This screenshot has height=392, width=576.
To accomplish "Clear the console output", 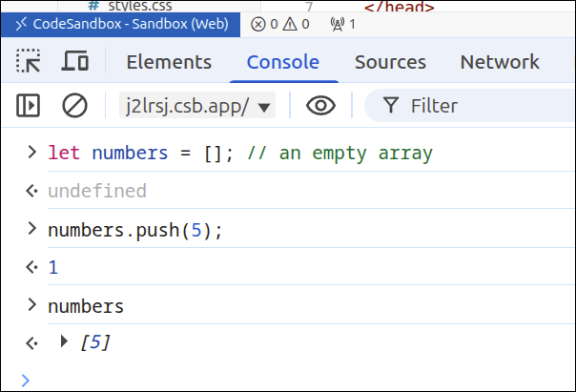I will coord(74,106).
